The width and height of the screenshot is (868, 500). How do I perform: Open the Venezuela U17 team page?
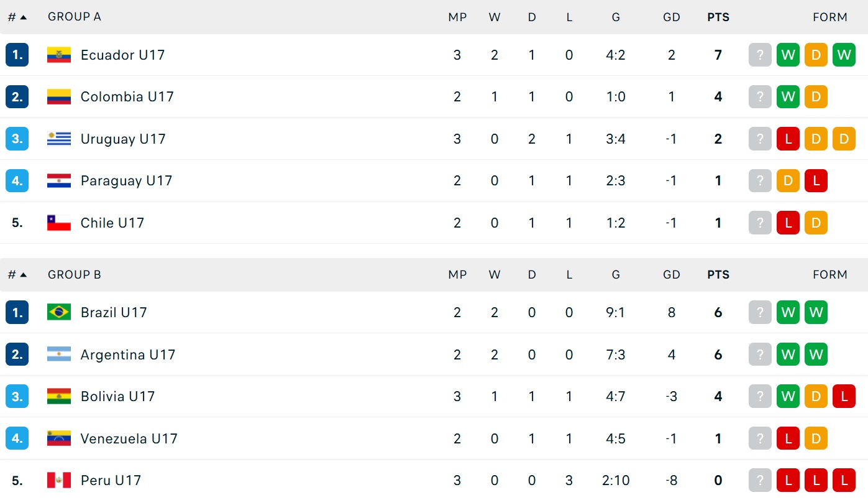[129, 438]
